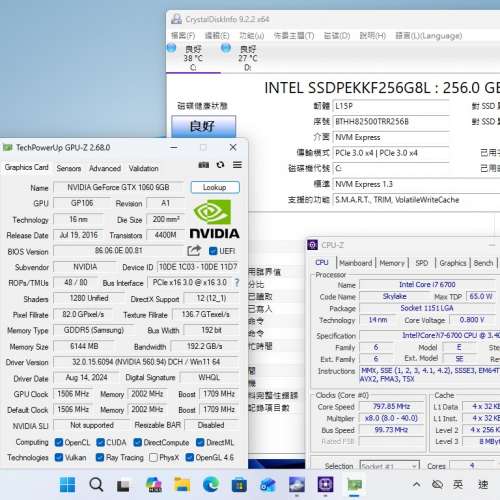This screenshot has height=500, width=500.
Task: Expand the hidden tray icons chevron
Action: [416, 484]
